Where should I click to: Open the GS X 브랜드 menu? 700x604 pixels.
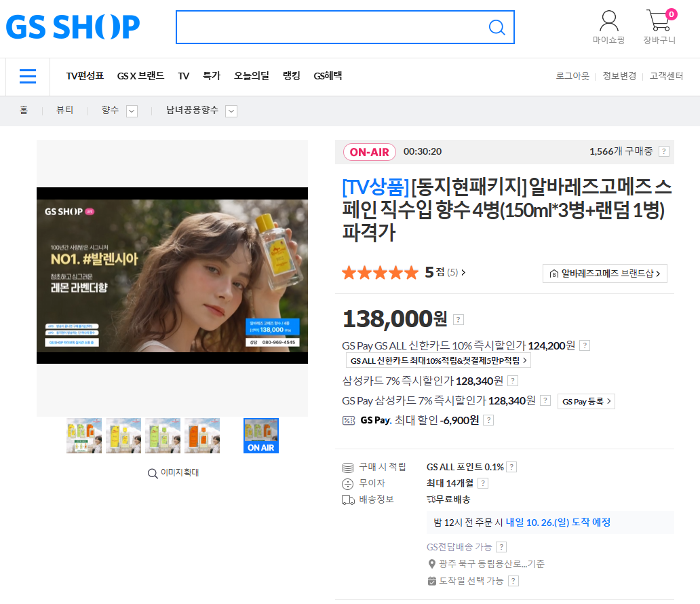tap(140, 76)
